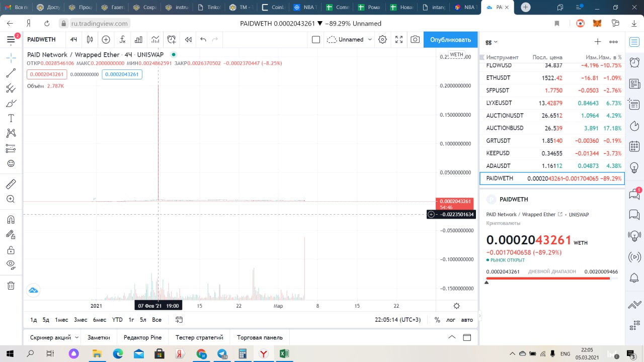
Task: Select the brush drawing tool
Action: 11,104
